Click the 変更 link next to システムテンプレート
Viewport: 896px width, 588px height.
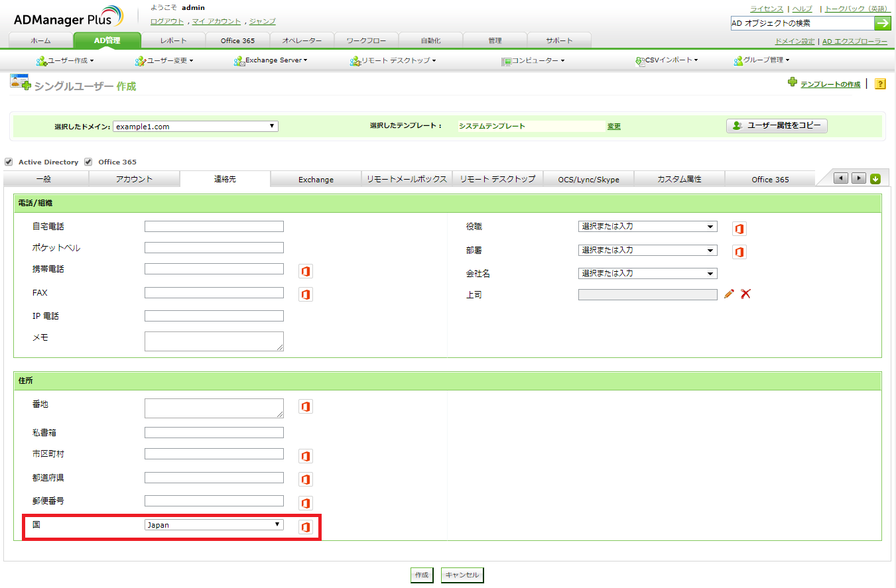(x=613, y=126)
